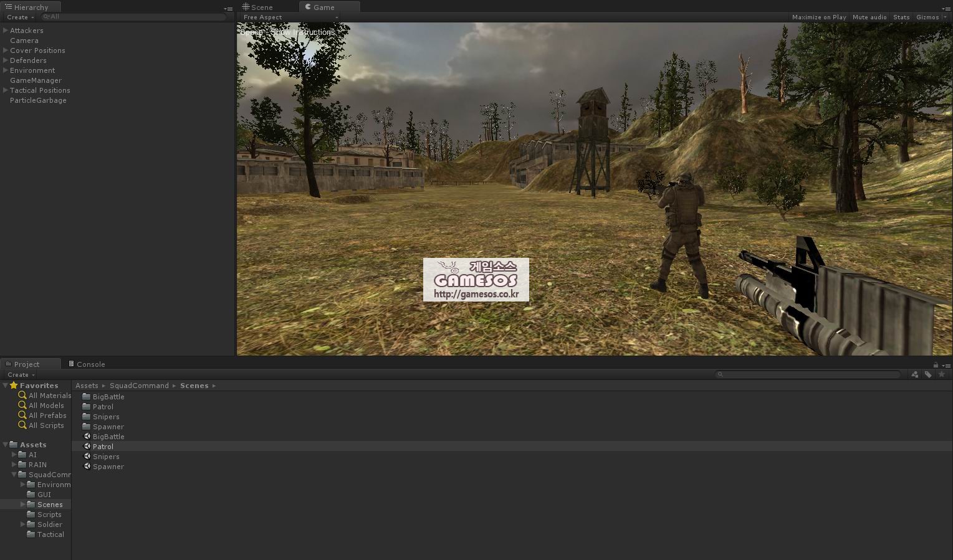Viewport: 953px width, 560px height.
Task: Switch to the Scene tab
Action: point(257,7)
